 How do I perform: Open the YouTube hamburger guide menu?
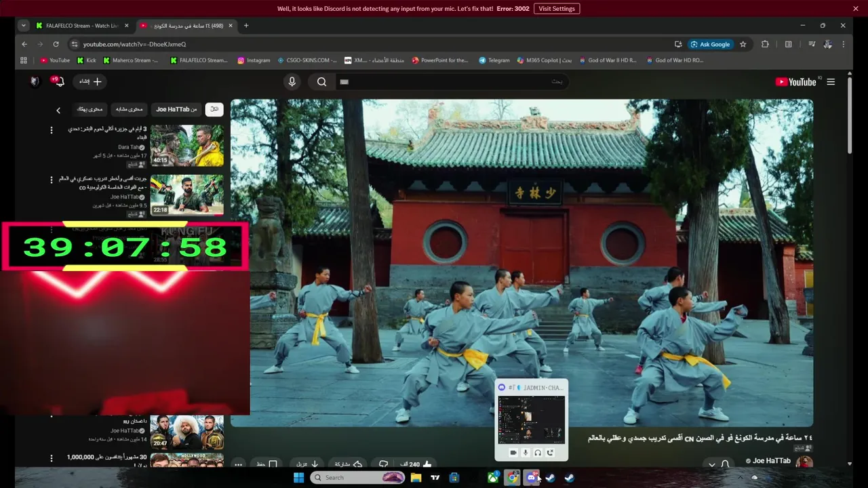tap(831, 82)
